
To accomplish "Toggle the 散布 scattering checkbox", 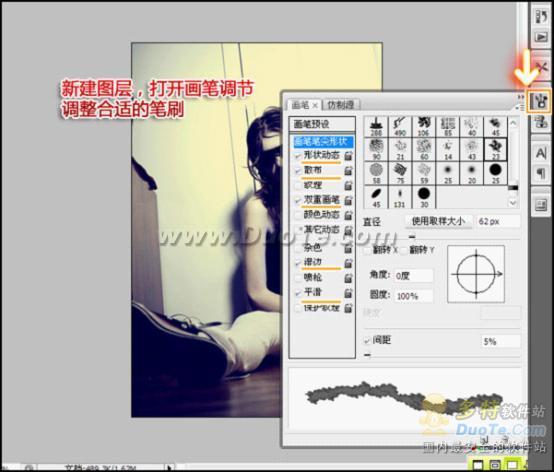I will click(x=298, y=171).
